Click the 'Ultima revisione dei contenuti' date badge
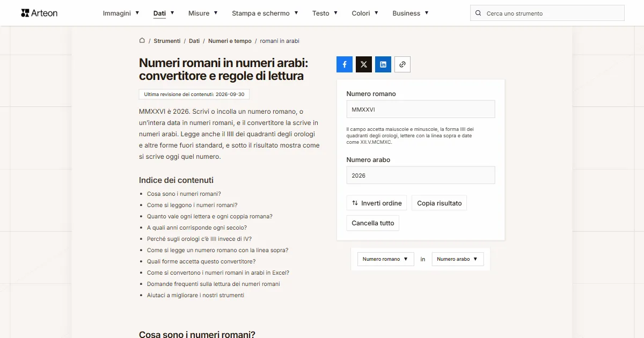 (194, 94)
